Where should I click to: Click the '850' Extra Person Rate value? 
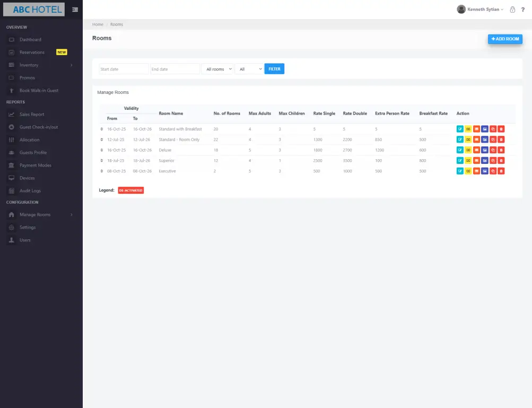coord(378,140)
